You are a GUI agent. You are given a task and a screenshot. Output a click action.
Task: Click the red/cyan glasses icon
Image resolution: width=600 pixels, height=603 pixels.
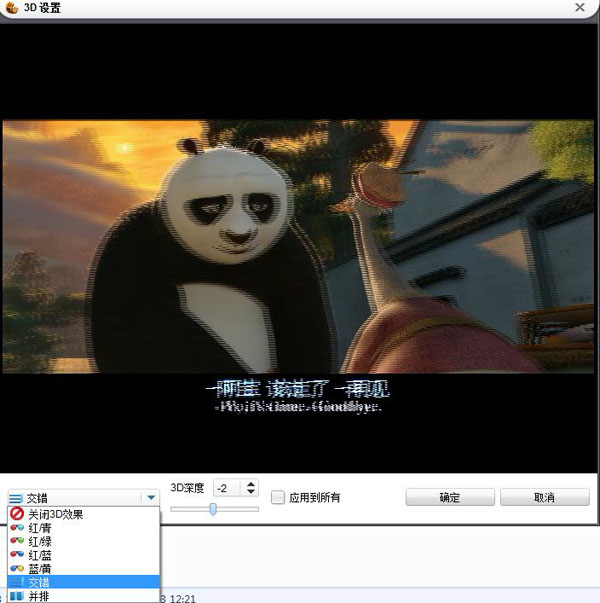(17, 527)
